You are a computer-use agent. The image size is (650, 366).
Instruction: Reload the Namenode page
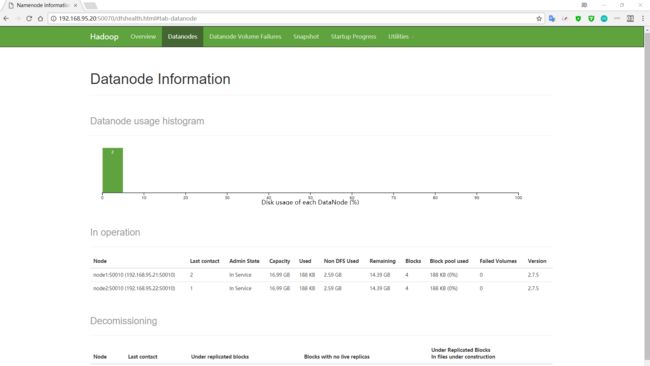[x=29, y=19]
